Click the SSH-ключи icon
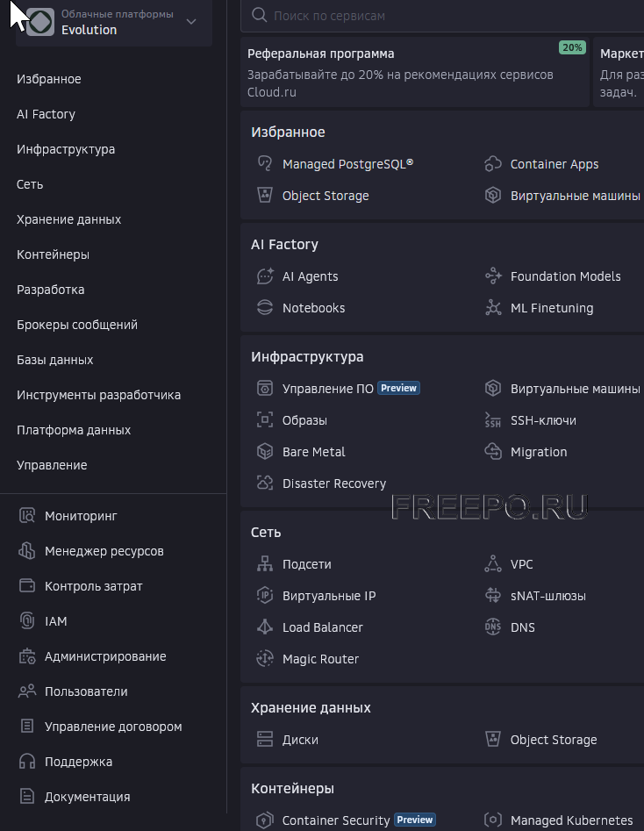This screenshot has width=644, height=831. [493, 419]
